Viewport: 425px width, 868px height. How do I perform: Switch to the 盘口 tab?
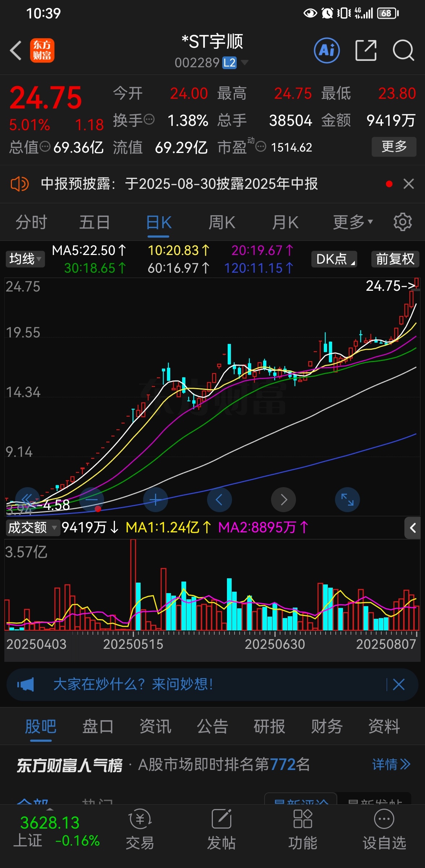coord(98,726)
